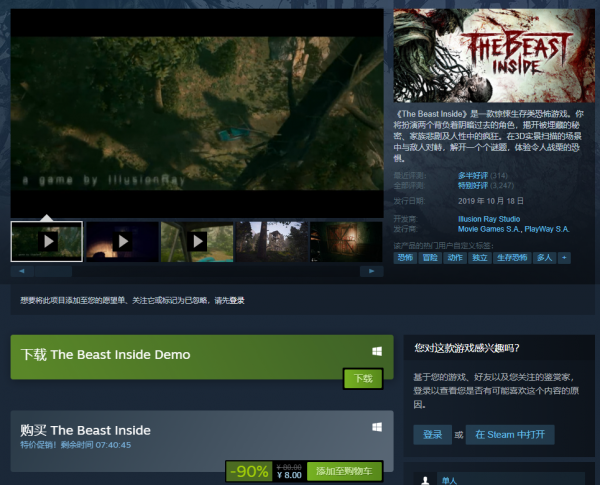Click the 下载 The Beast Inside Demo heading
This screenshot has width=600, height=485.
coord(105,354)
